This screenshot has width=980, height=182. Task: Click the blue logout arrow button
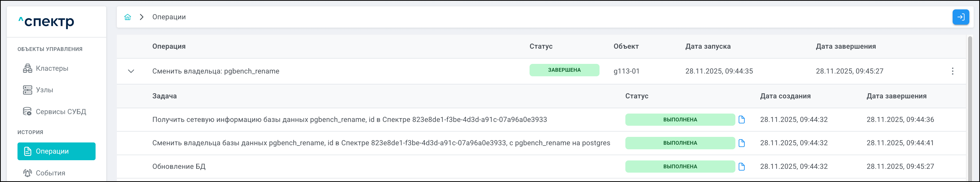960,17
